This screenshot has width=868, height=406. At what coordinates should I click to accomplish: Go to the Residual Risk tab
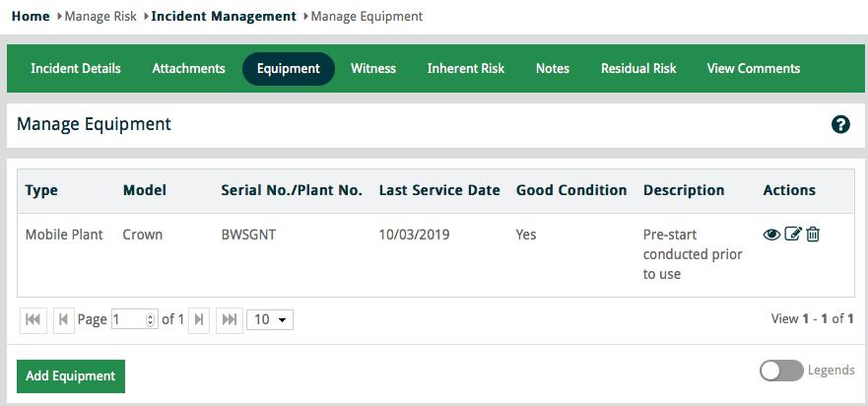click(638, 69)
